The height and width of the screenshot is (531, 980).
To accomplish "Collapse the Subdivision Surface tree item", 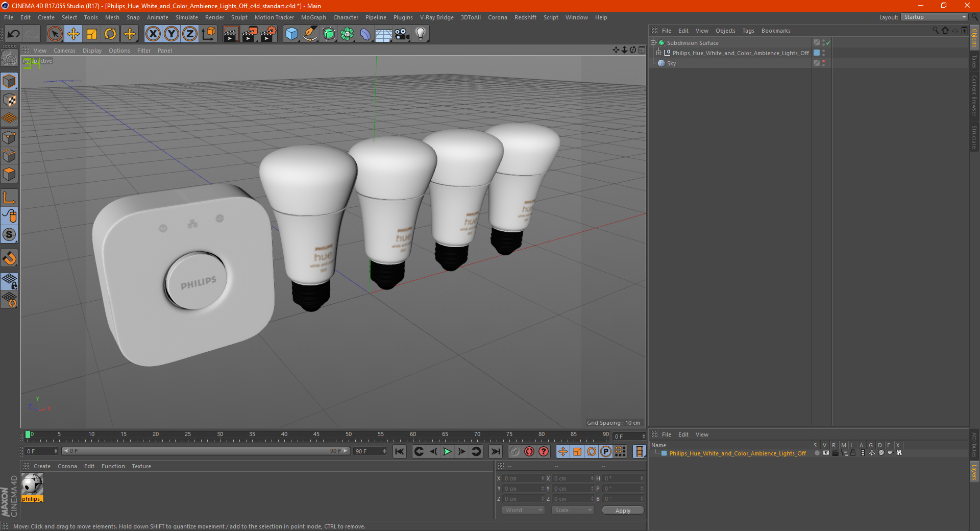I will coord(653,43).
